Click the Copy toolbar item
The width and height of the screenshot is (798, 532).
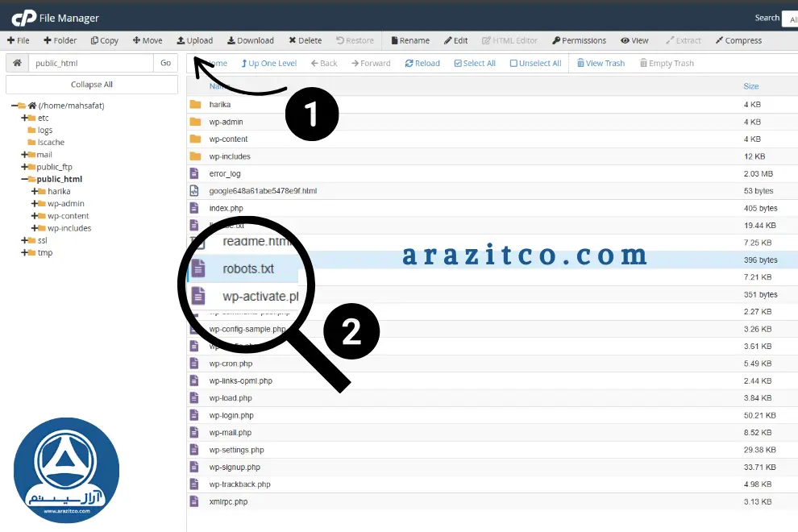click(105, 40)
